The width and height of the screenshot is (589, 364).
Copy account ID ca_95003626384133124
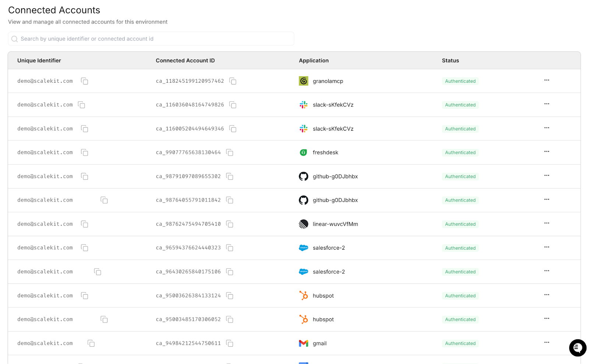click(x=230, y=296)
